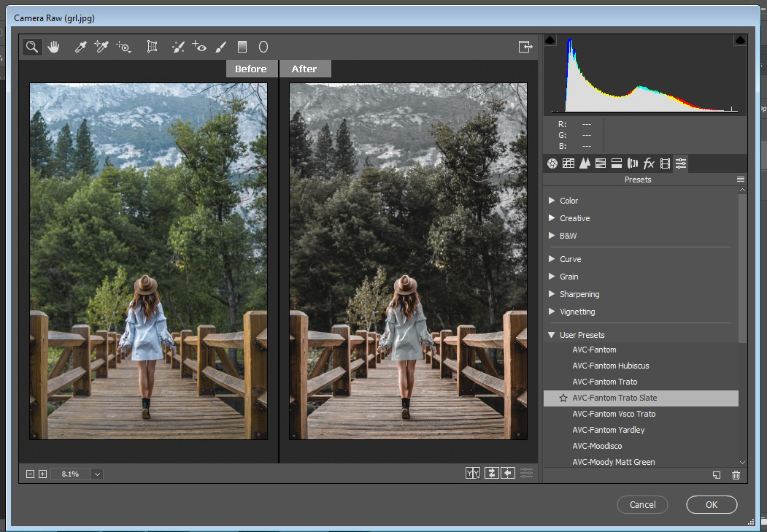
Task: Open the Split Toning panel
Action: [x=617, y=163]
